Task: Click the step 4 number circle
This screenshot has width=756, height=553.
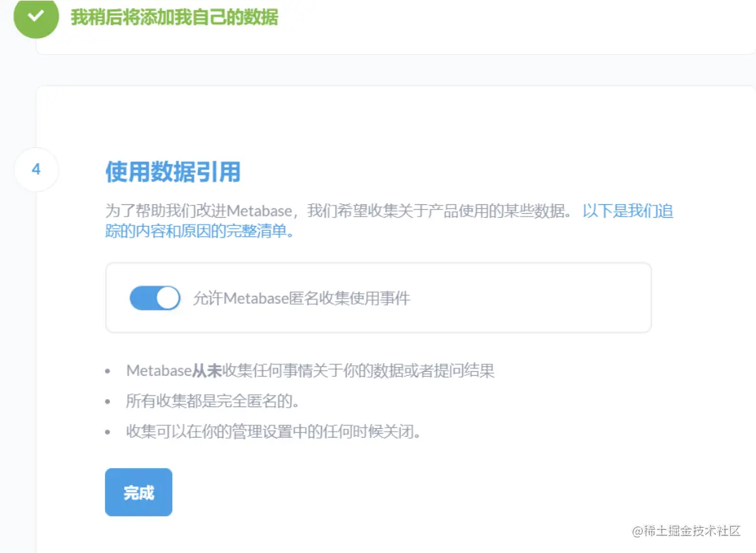Action: coord(37,170)
